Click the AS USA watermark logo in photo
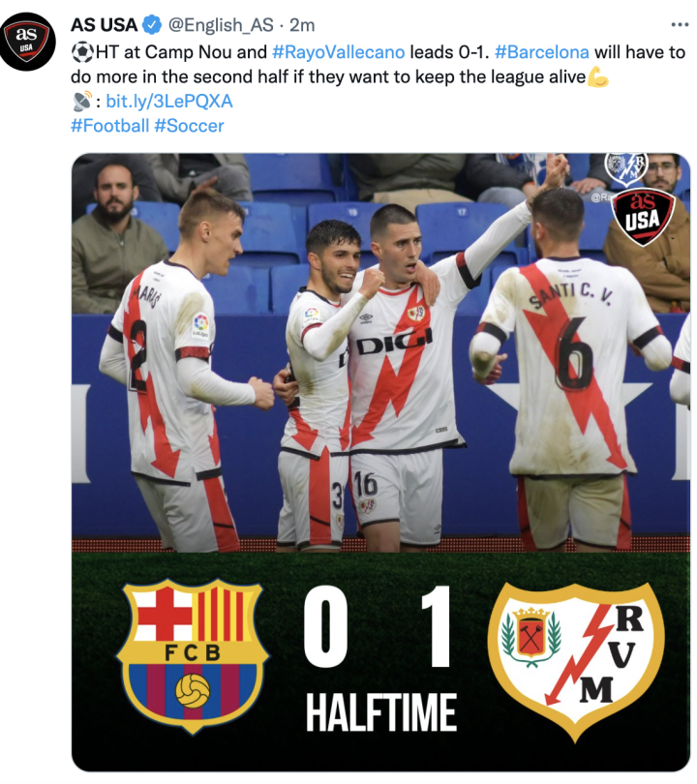The width and height of the screenshot is (697, 784). tap(643, 217)
